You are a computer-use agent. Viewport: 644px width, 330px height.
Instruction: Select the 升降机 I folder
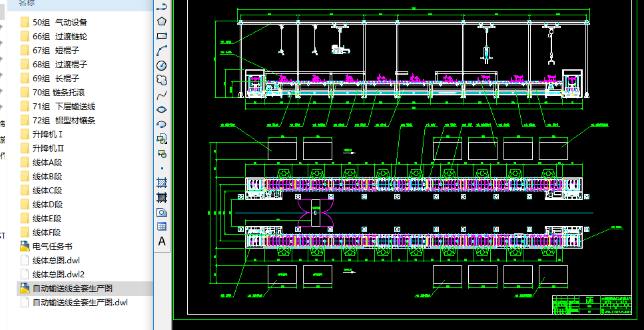[42, 135]
